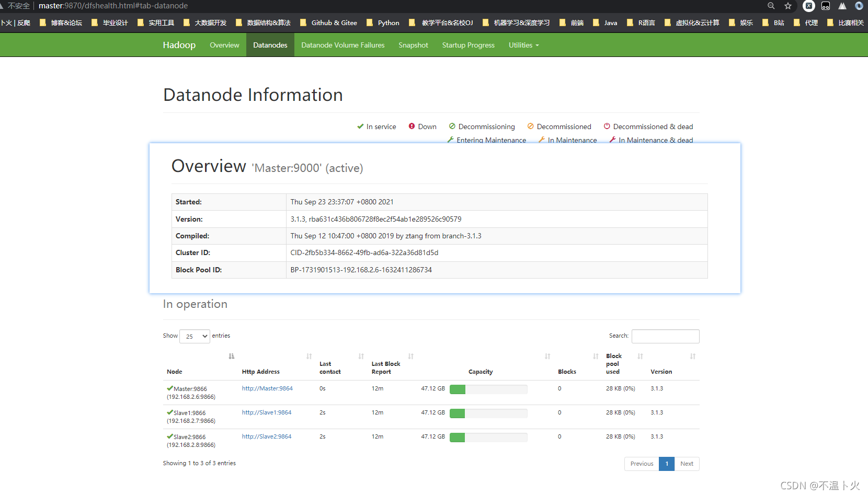Expand the Utilities menu

pyautogui.click(x=523, y=45)
